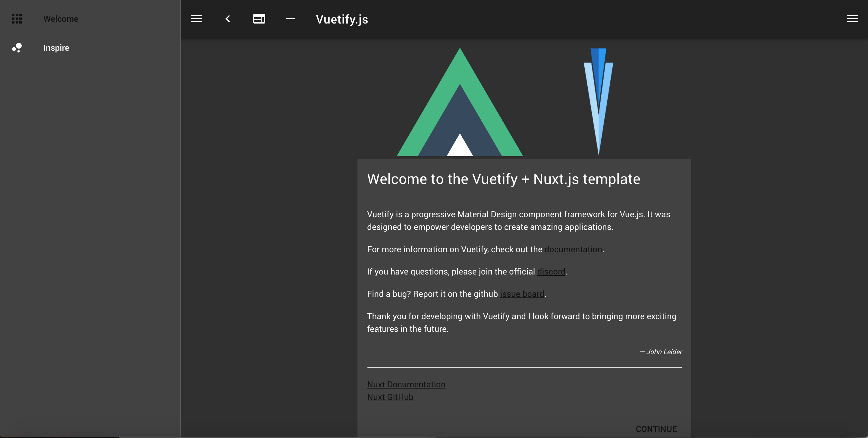Open the Vuetify documentation link
The height and width of the screenshot is (438, 868).
[573, 249]
